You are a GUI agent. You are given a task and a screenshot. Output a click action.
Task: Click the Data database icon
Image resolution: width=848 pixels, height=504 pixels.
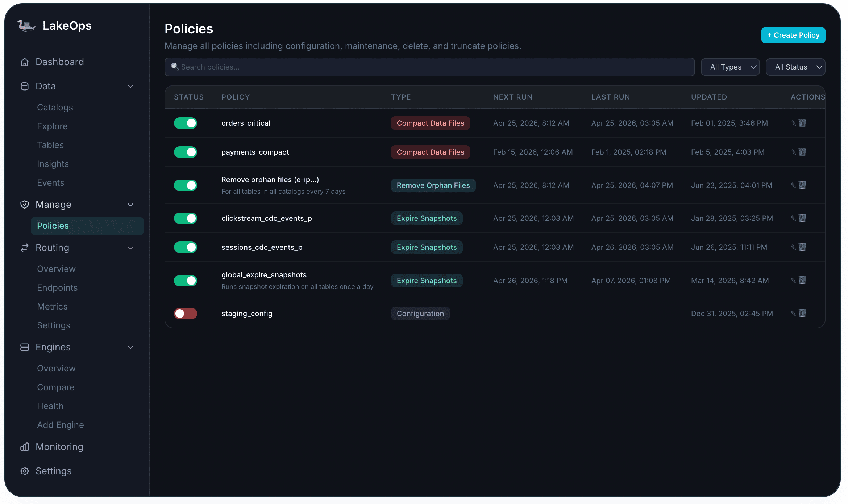point(25,86)
